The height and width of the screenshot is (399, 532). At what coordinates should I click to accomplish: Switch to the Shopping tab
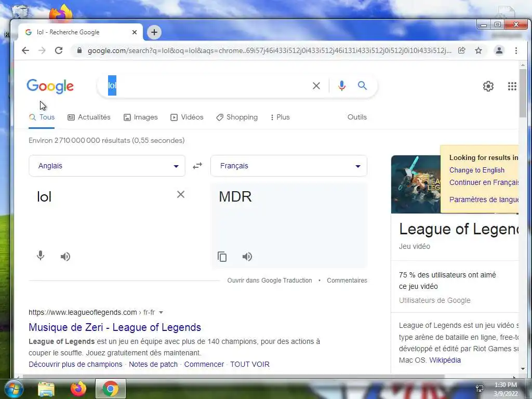pyautogui.click(x=237, y=117)
